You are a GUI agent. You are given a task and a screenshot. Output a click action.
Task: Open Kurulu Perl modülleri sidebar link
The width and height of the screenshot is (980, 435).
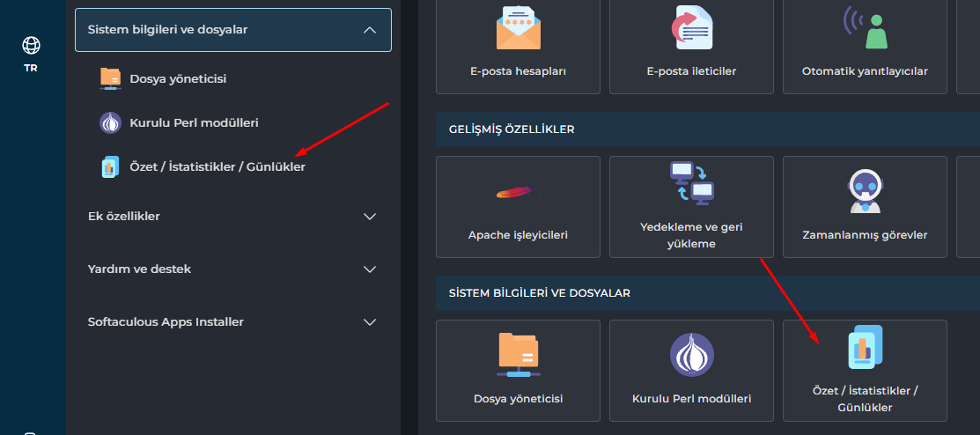click(194, 123)
